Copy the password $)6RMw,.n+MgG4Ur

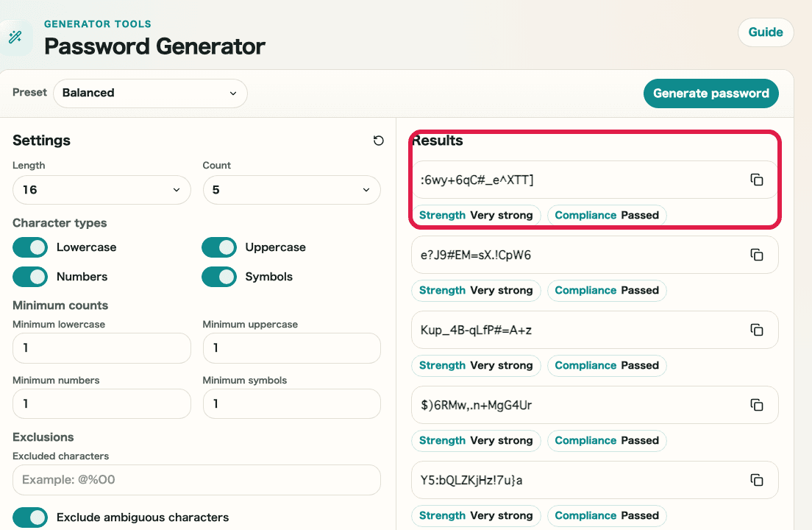[x=756, y=405]
